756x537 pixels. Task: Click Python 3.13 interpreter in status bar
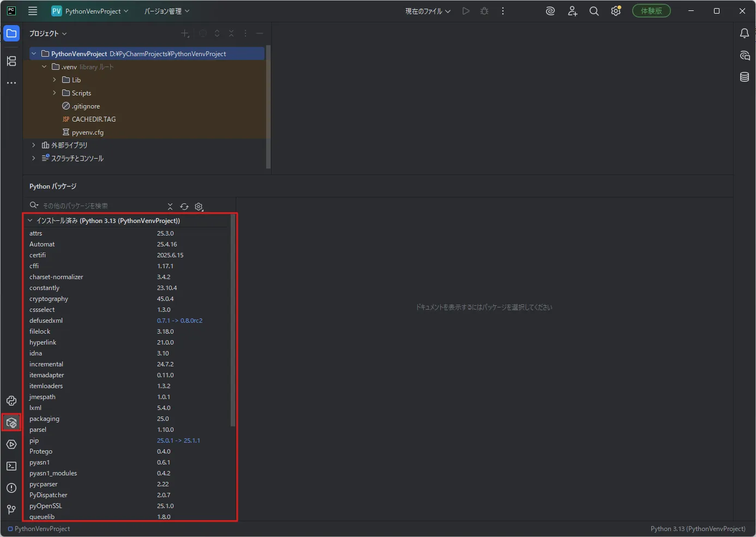[698, 529]
